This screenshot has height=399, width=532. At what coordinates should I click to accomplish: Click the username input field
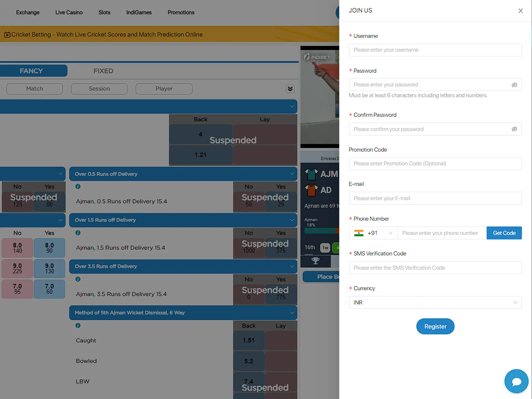point(435,49)
